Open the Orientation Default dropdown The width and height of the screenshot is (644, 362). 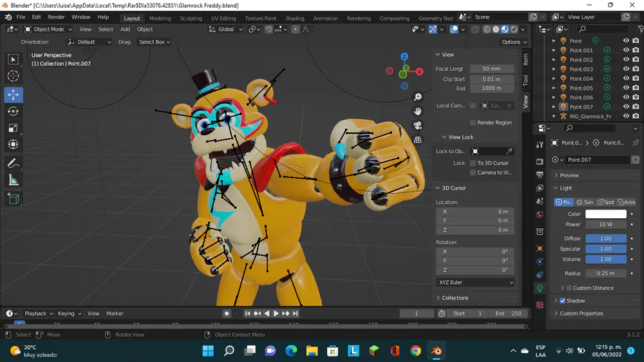pyautogui.click(x=89, y=42)
